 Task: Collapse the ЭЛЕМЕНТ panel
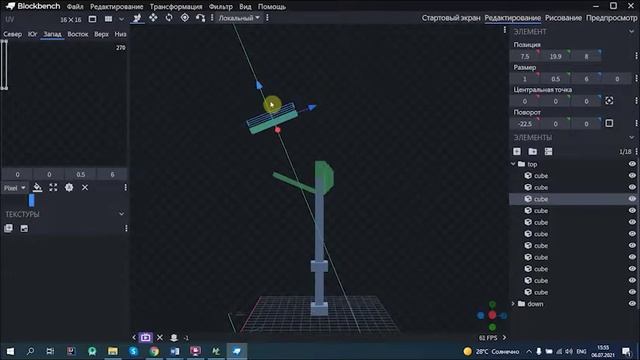click(x=632, y=31)
